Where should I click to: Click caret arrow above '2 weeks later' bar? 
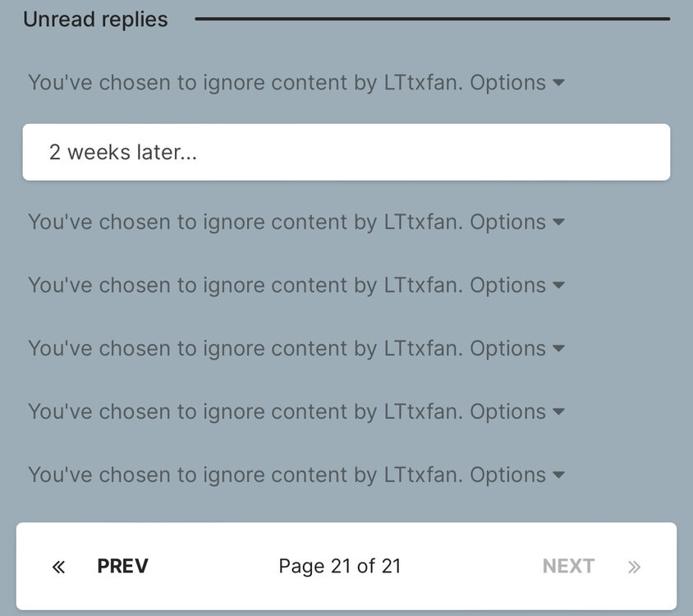(558, 83)
